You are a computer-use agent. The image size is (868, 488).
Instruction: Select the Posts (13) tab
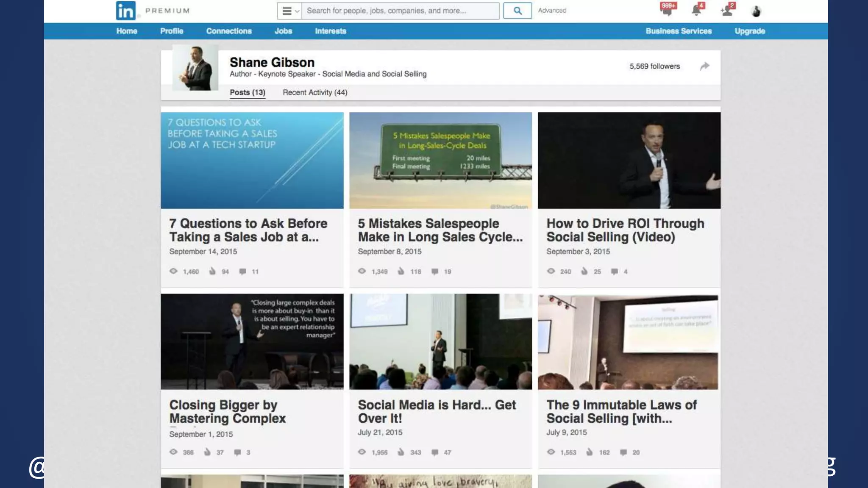pyautogui.click(x=248, y=92)
